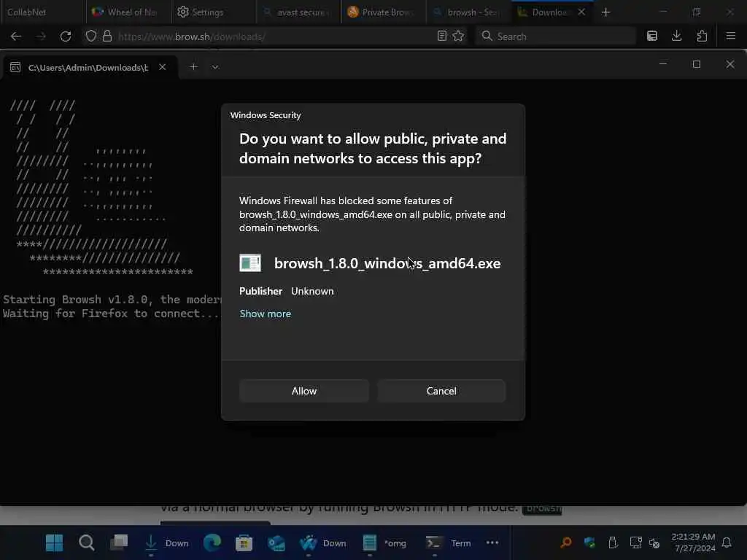Select terminal tab C:\Users\Admin\Downloads

(88, 68)
